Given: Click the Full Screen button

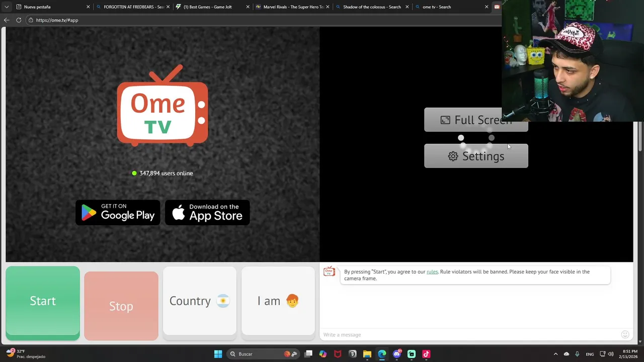Looking at the screenshot, I should tap(476, 120).
